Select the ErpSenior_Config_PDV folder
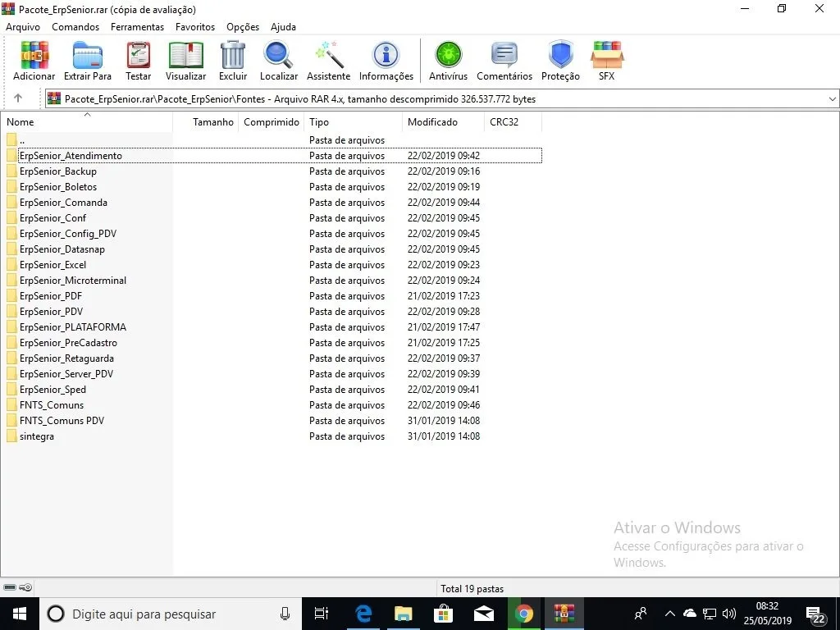 tap(272, 233)
